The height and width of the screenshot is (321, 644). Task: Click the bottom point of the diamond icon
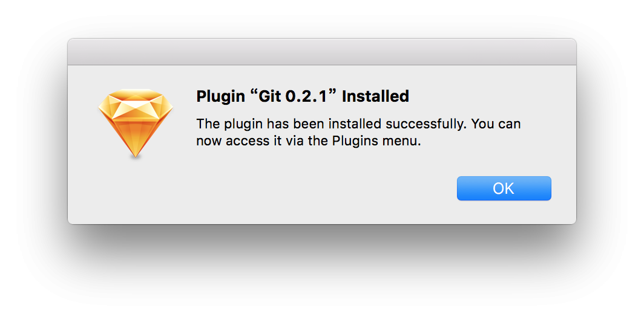click(x=136, y=154)
